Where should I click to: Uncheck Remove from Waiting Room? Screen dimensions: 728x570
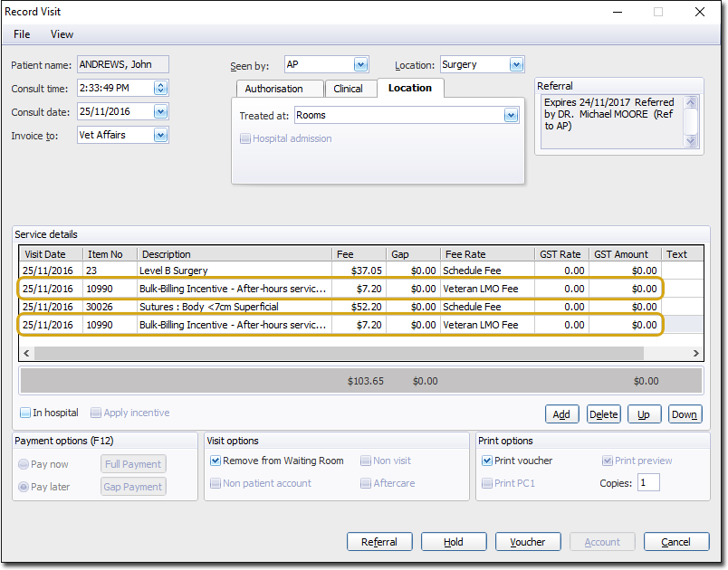216,461
